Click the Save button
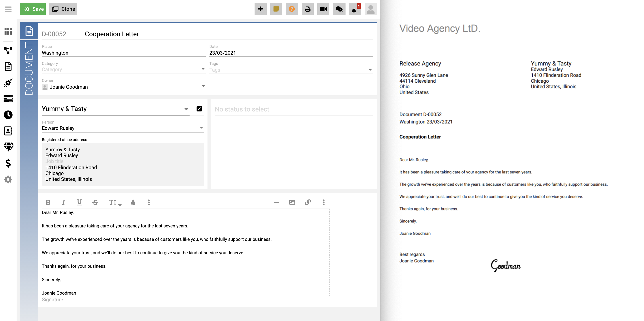This screenshot has height=321, width=644. pyautogui.click(x=33, y=9)
